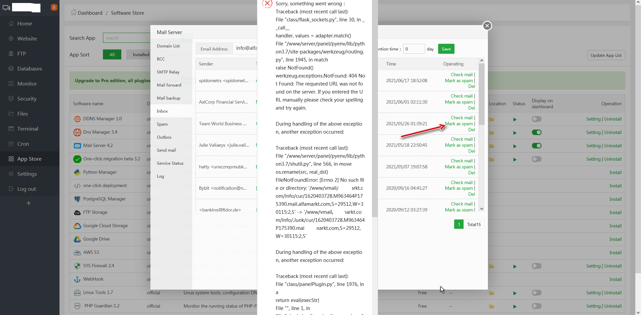This screenshot has width=644, height=315.
Task: Click the Dns Manager status play icon
Action: (515, 133)
